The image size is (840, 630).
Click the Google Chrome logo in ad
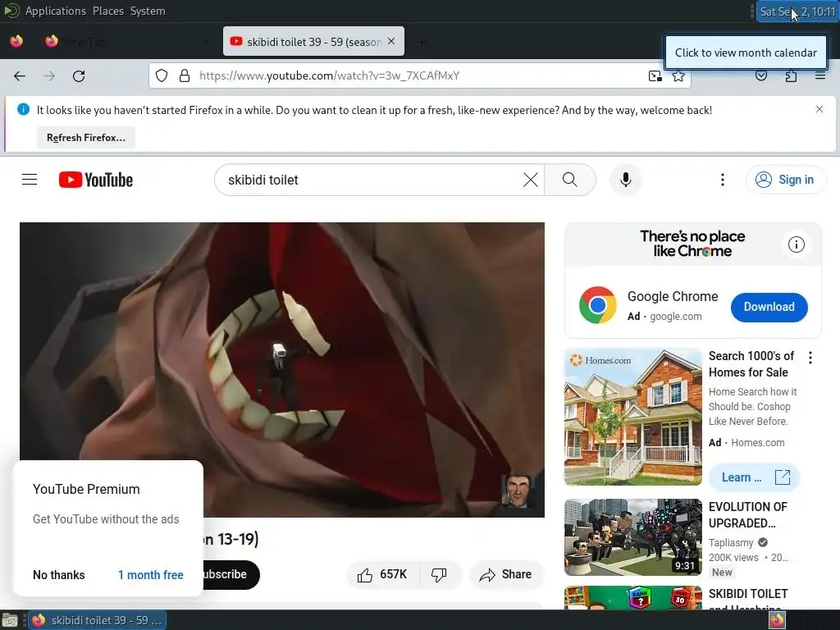click(x=597, y=305)
